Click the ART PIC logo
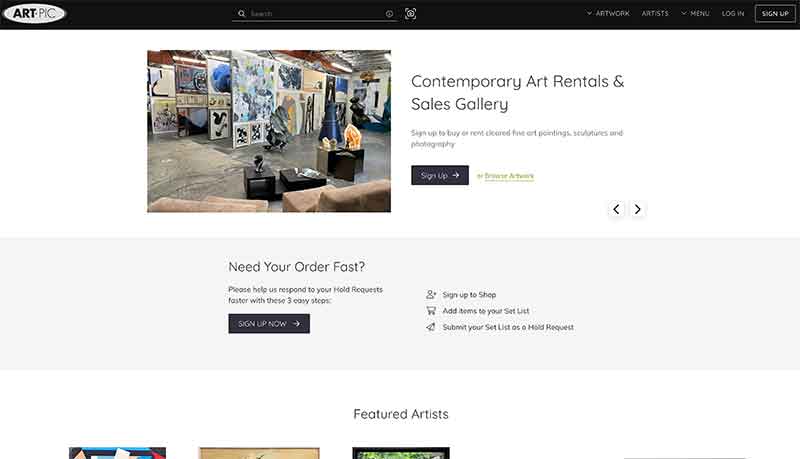The width and height of the screenshot is (800, 459). point(34,14)
